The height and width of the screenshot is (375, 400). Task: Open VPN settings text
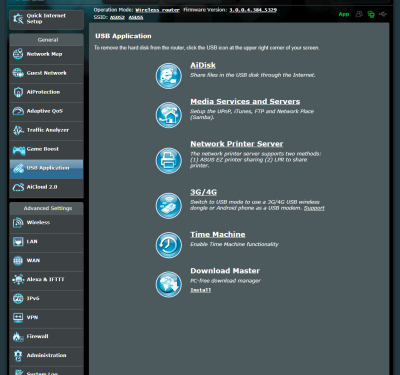point(32,317)
